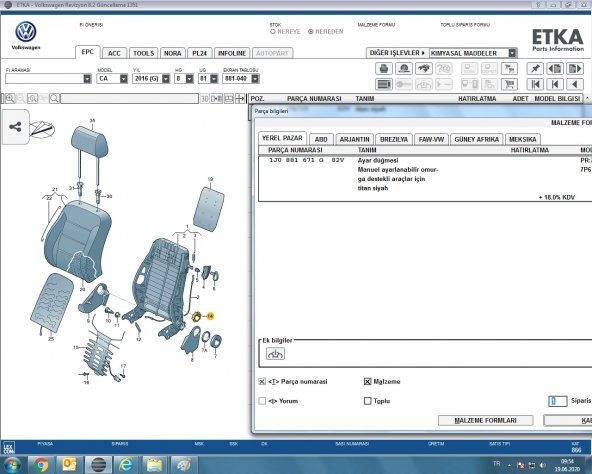Viewport: 592px width, 474px height.
Task: Click the shopping cart icon
Action: coord(509,84)
